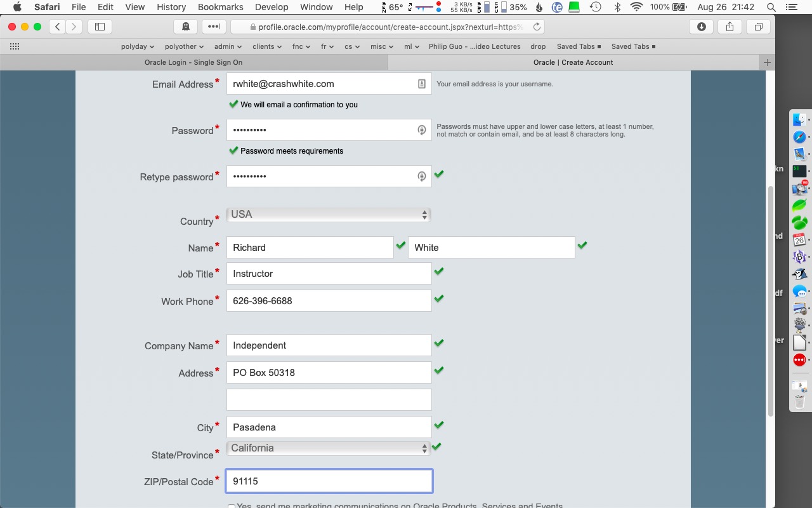
Task: Open Calendar from the Dock
Action: pyautogui.click(x=799, y=239)
